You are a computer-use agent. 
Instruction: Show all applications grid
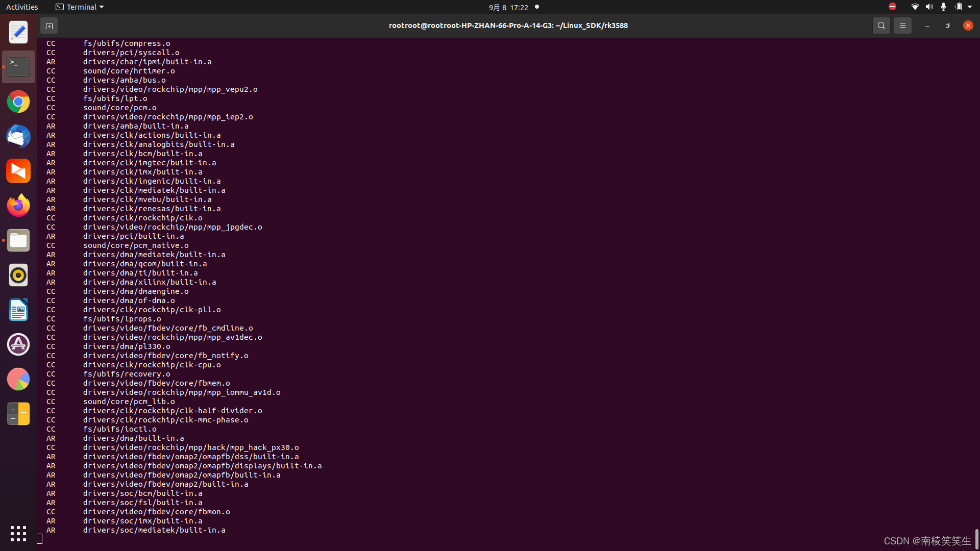pyautogui.click(x=18, y=534)
